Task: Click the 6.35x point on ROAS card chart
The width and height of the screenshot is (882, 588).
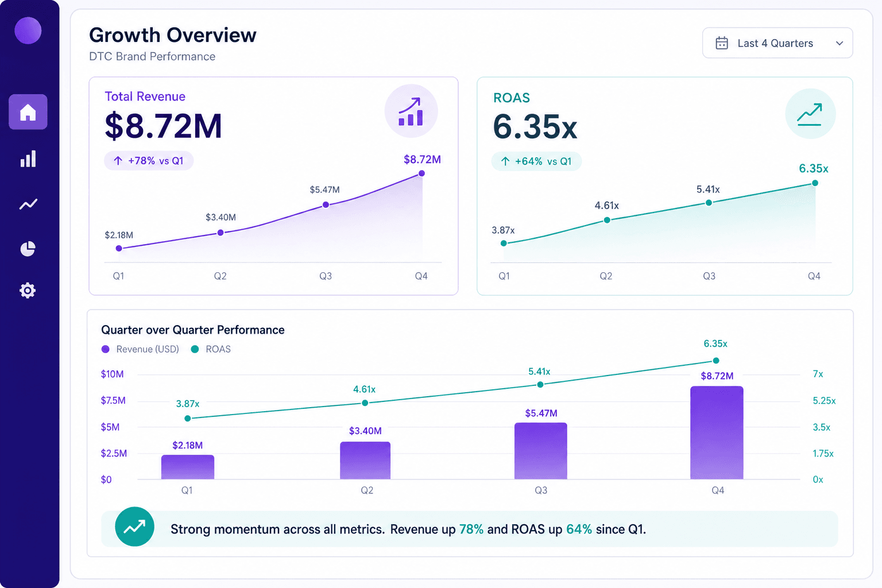Action: click(815, 183)
